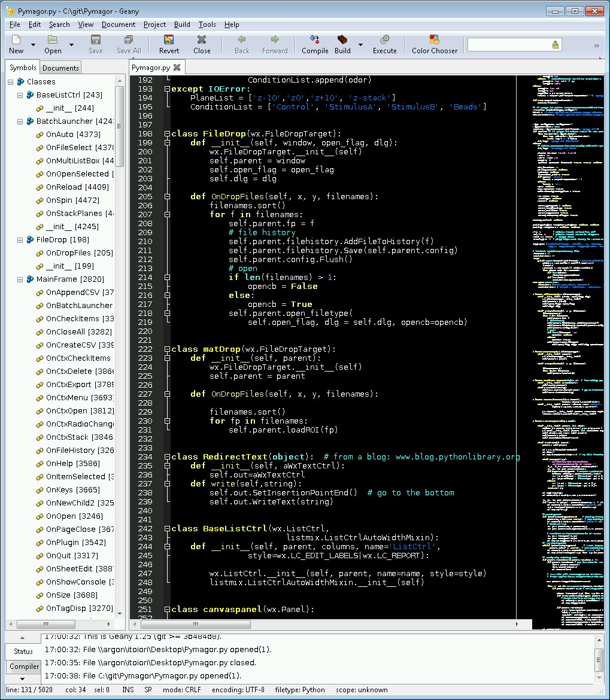Image resolution: width=610 pixels, height=700 pixels.
Task: Collapse the Classes tree node
Action: tap(10, 82)
